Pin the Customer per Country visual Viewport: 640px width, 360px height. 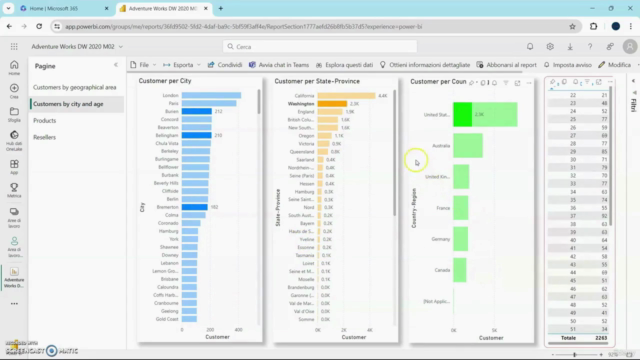(472, 83)
